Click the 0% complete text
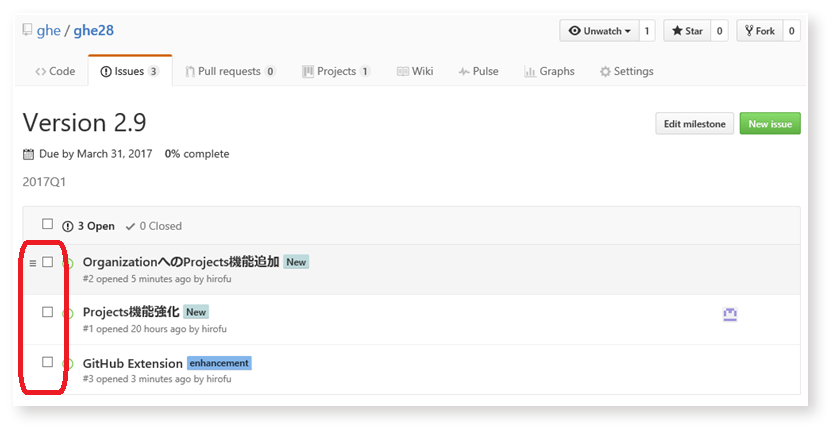The image size is (828, 426). click(197, 154)
